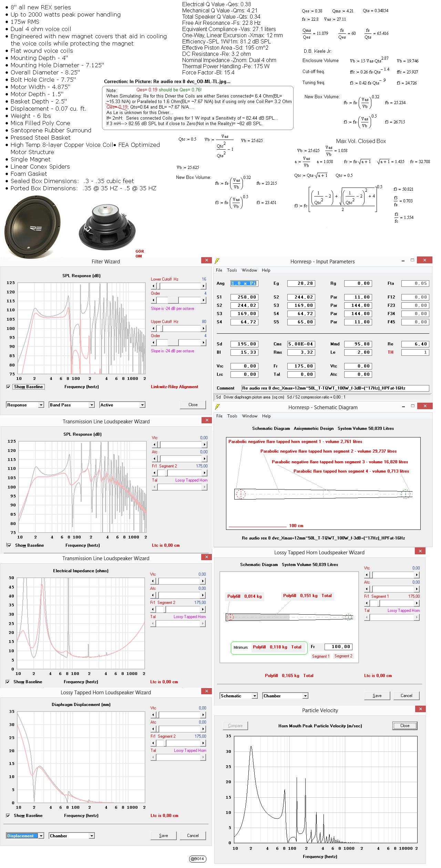Adjust Vtc slider in Electrical Impedance wizard
The image size is (441, 868).
pos(178,581)
